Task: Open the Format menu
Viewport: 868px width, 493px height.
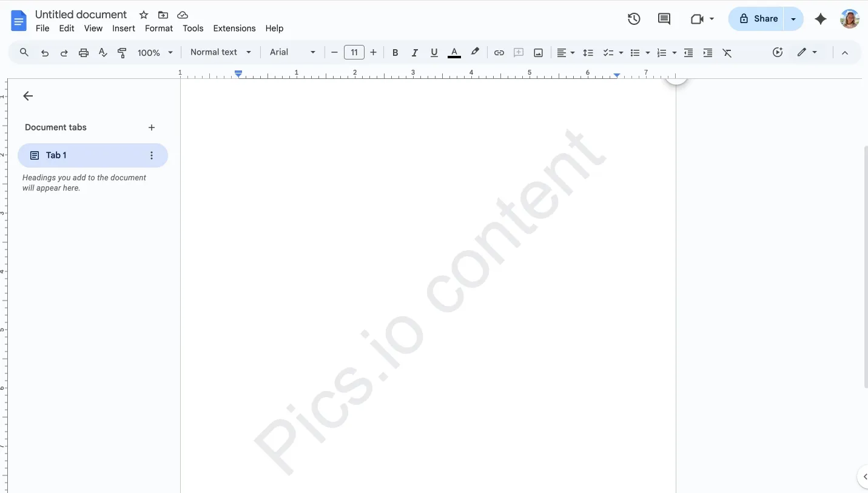Action: (x=158, y=28)
